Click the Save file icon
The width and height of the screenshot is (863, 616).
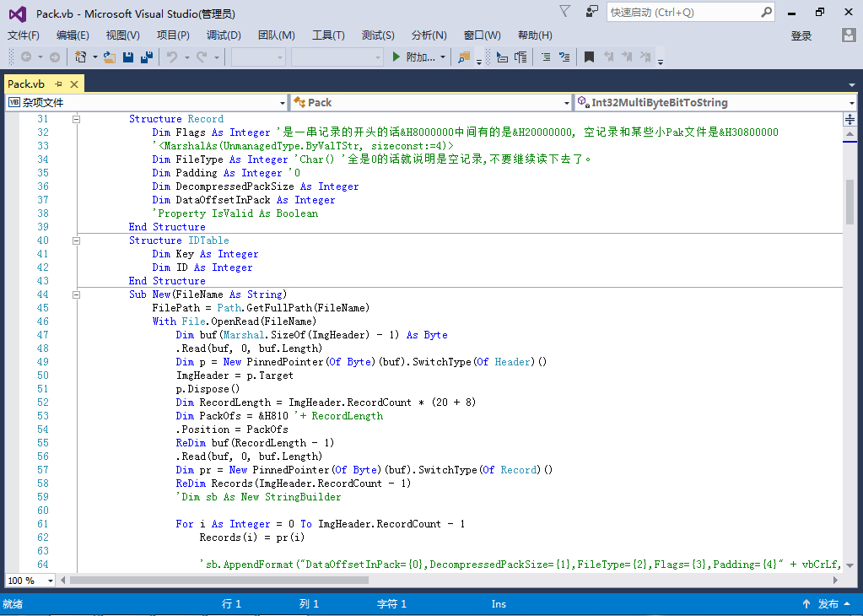click(128, 57)
